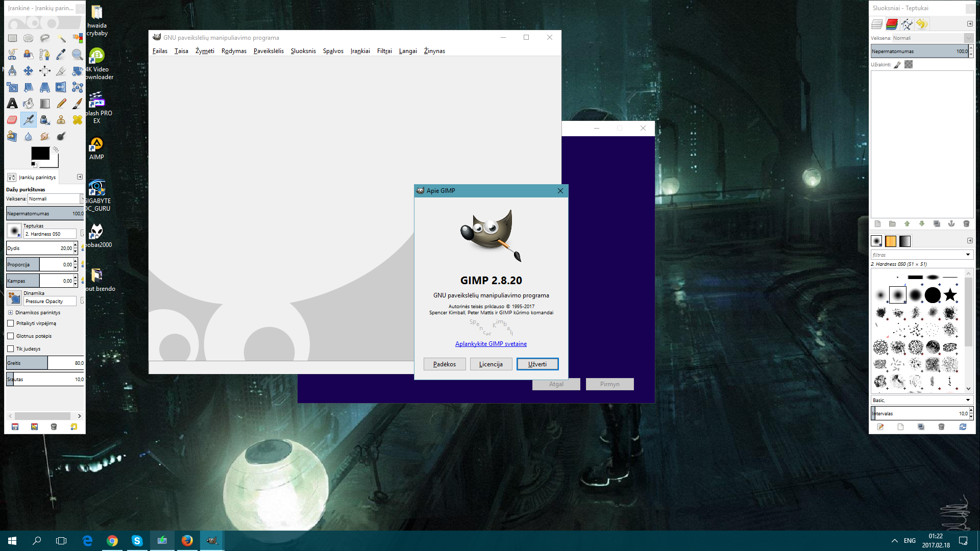Click the Atgal button in installer window
This screenshot has height=551, width=980.
556,384
